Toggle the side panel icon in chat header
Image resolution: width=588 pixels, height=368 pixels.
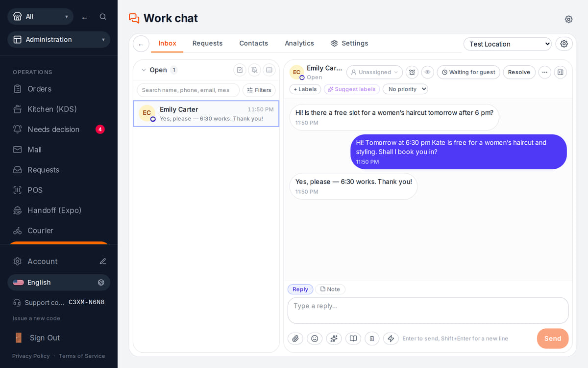(x=561, y=72)
